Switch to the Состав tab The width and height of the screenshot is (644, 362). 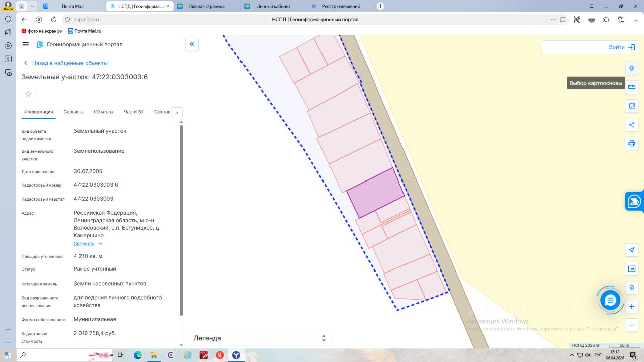[163, 112]
